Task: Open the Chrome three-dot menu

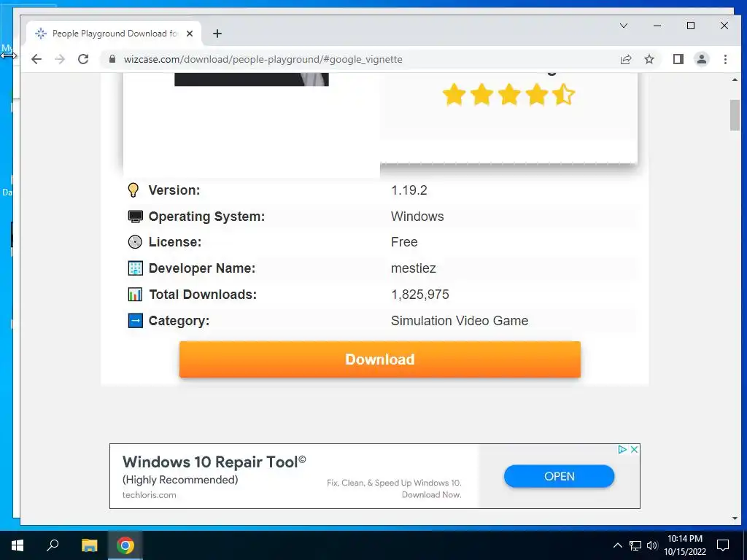Action: [x=725, y=59]
